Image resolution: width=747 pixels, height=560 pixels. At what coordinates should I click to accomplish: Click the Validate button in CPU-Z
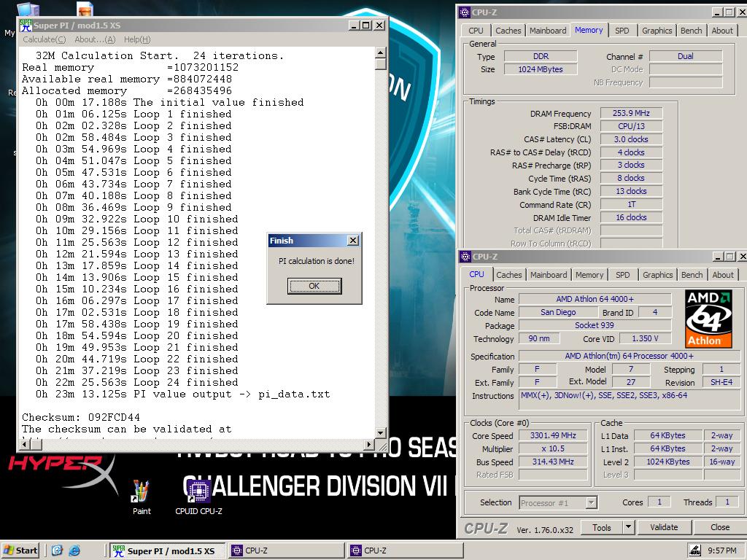pos(664,527)
